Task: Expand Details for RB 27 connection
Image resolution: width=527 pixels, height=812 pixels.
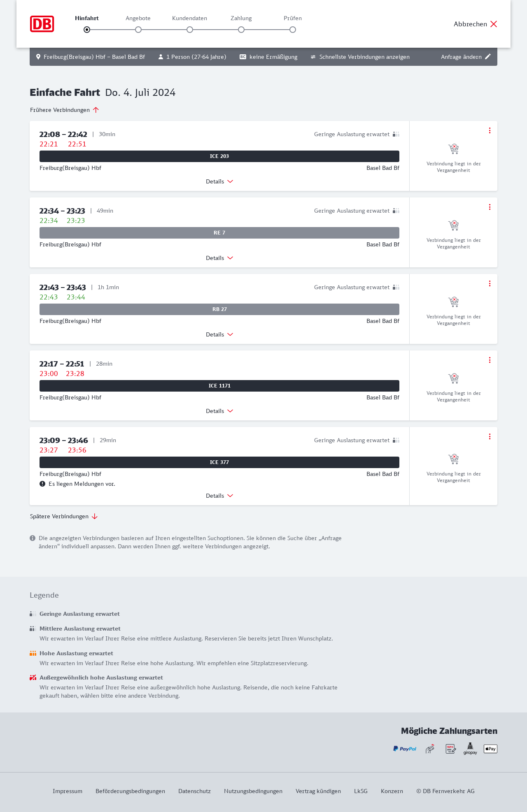Action: pyautogui.click(x=219, y=334)
